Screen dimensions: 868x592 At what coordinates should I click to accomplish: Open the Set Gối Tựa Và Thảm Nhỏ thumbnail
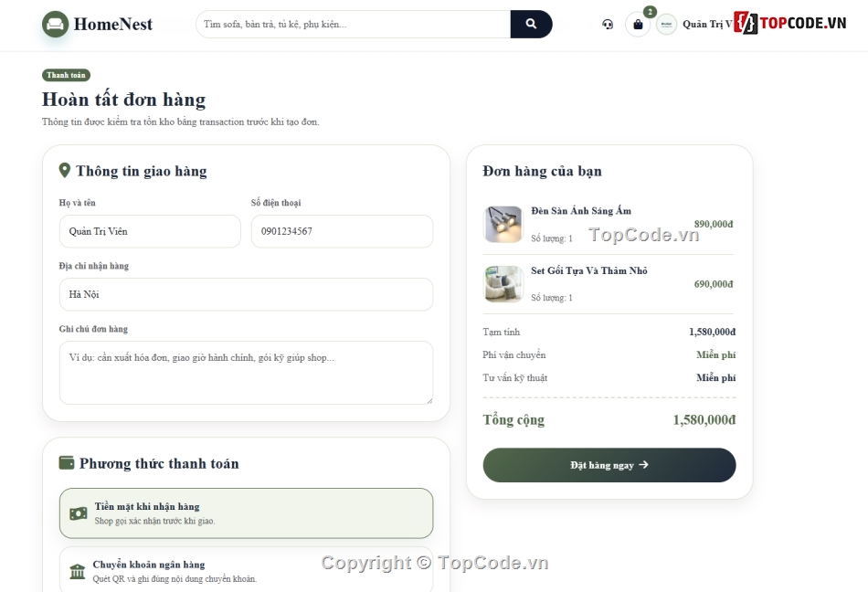coord(503,284)
